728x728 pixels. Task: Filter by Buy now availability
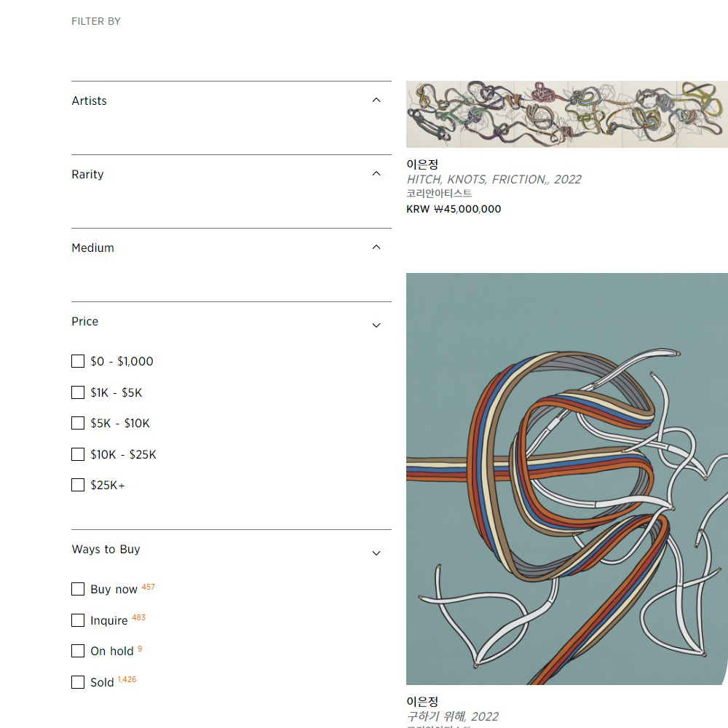(78, 589)
